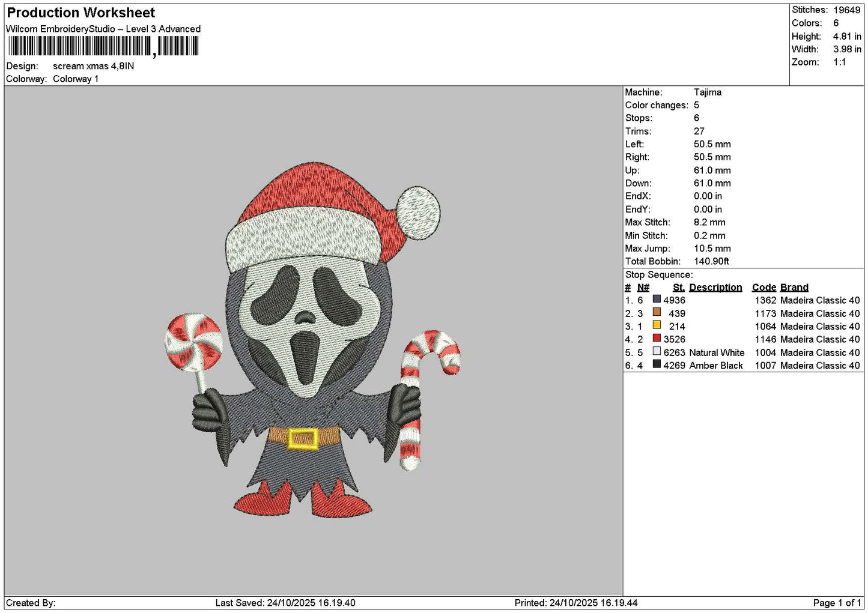Screen dimensions: 868x613
Task: Click the Min Stitch value 0.2 mm
Action: point(709,235)
